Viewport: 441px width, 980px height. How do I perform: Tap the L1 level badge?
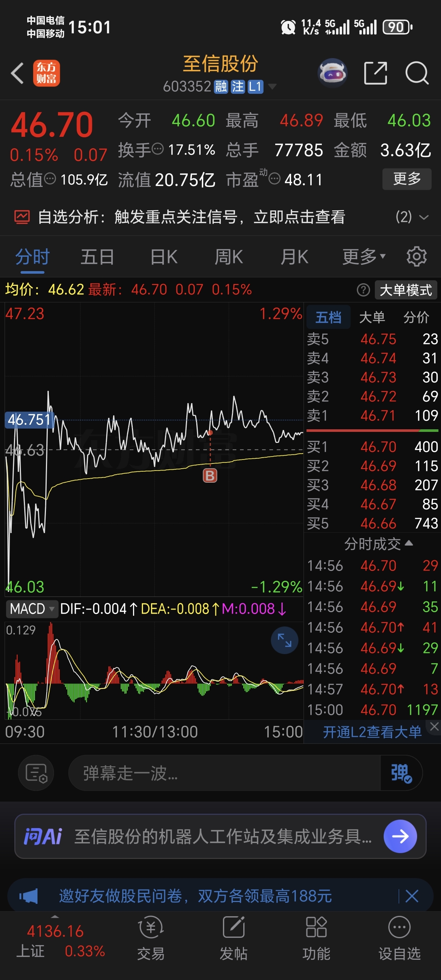point(255,87)
